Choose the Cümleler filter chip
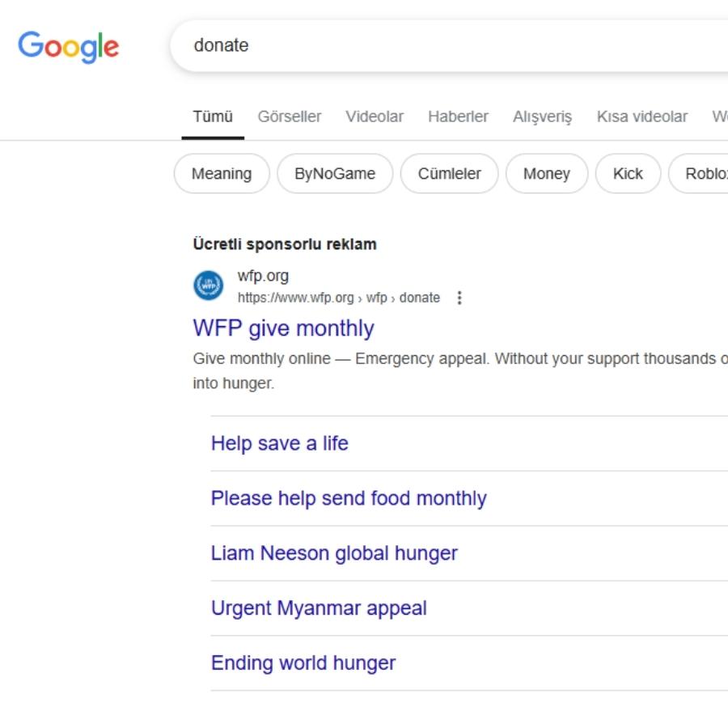The width and height of the screenshot is (728, 728). click(x=449, y=174)
